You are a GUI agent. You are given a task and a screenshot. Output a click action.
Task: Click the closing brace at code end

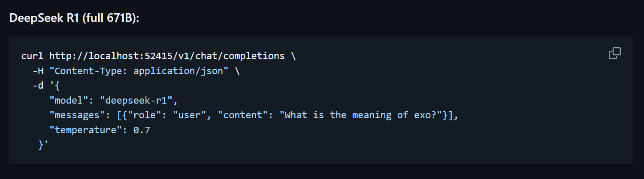(41, 145)
